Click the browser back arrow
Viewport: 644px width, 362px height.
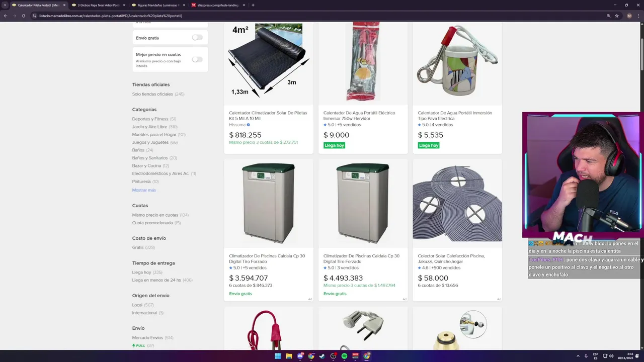point(6,16)
